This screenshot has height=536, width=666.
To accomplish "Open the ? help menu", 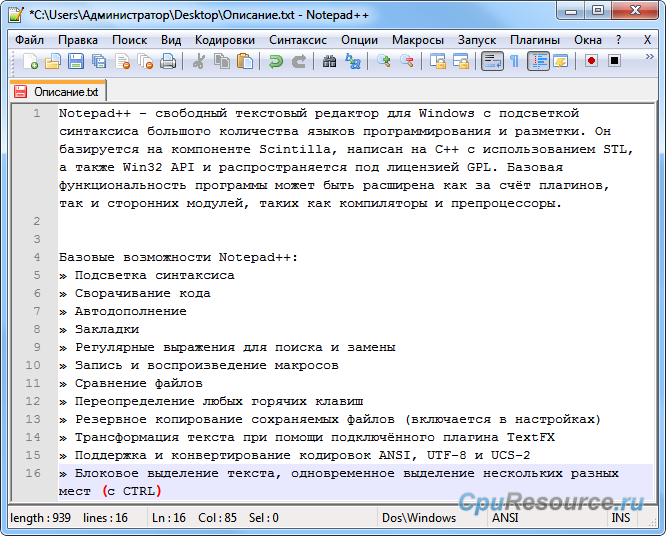I will (x=618, y=40).
